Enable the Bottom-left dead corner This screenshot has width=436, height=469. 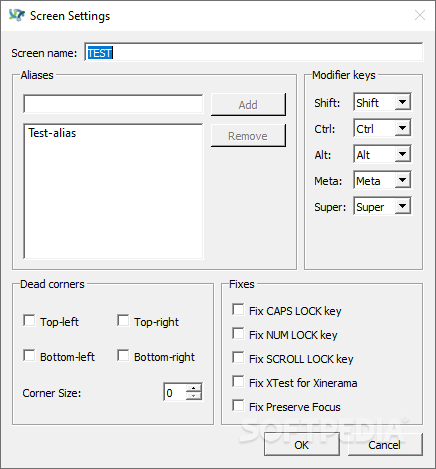coord(29,356)
